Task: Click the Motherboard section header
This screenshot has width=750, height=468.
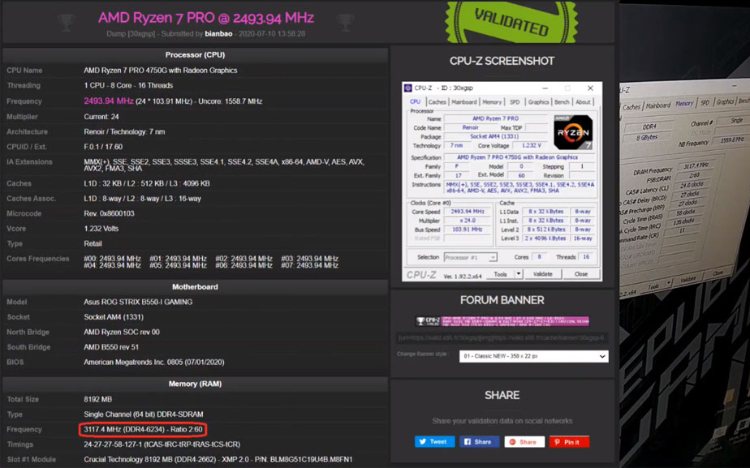Action: (195, 287)
